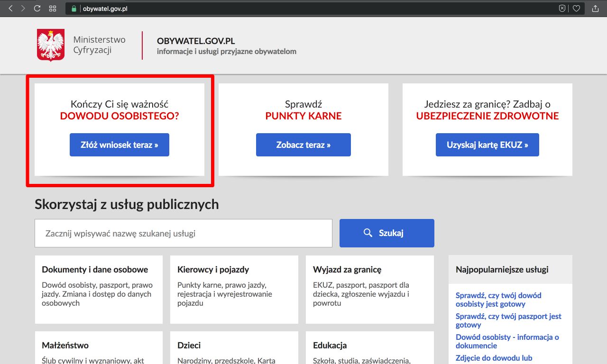Screen dimensions: 607x364
Task: Go back using the browser back arrow
Action: point(10,9)
